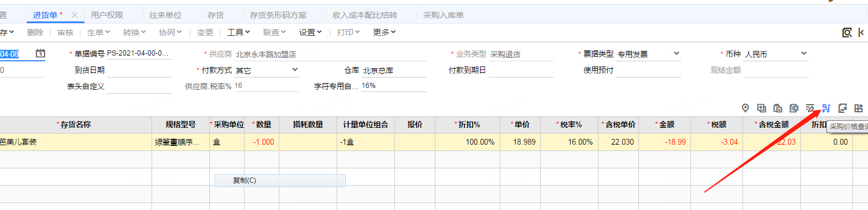Click the 单据编号 field PS-2021-04-00-0…
Viewport: 868px width, 210px height.
point(139,54)
